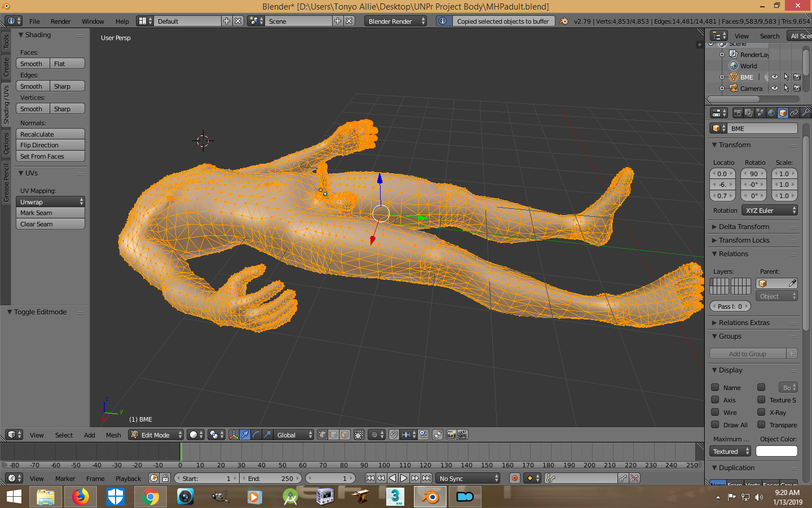This screenshot has width=812, height=508.
Task: Open the Modifiers properties tab (wrench icon)
Action: [x=805, y=113]
